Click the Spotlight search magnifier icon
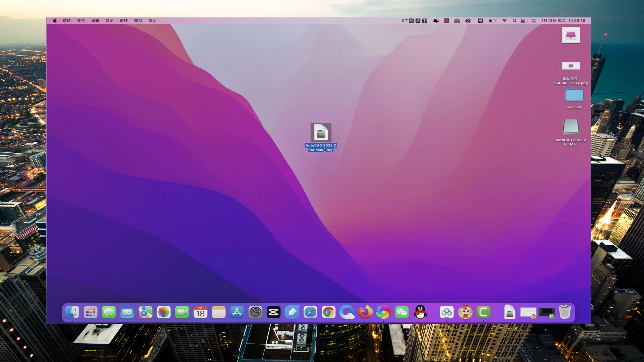This screenshot has height=362, width=644. [x=515, y=21]
